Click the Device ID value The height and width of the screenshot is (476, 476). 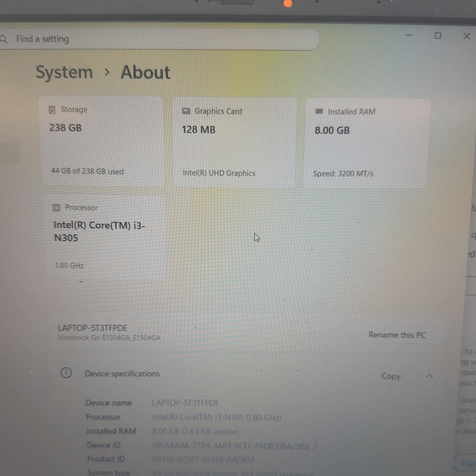[x=230, y=445]
